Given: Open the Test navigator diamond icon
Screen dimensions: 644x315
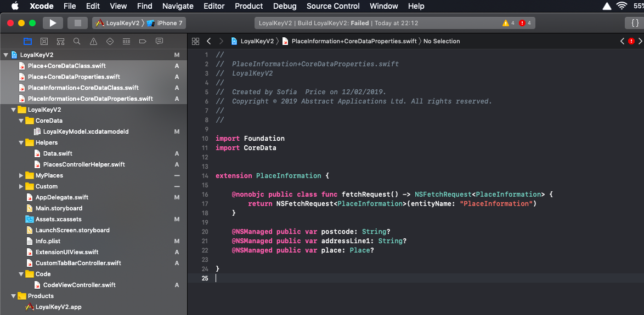Looking at the screenshot, I should pos(110,41).
